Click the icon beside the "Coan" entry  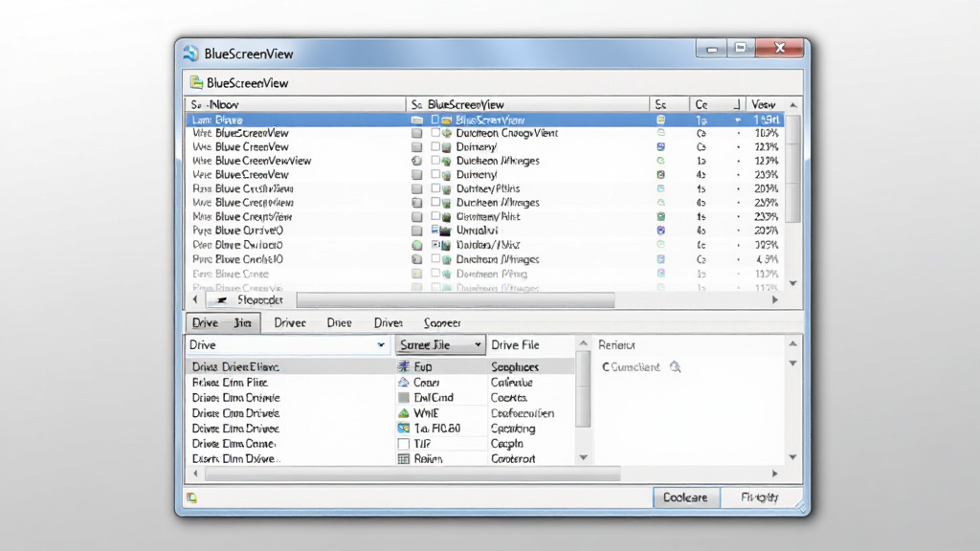point(404,383)
